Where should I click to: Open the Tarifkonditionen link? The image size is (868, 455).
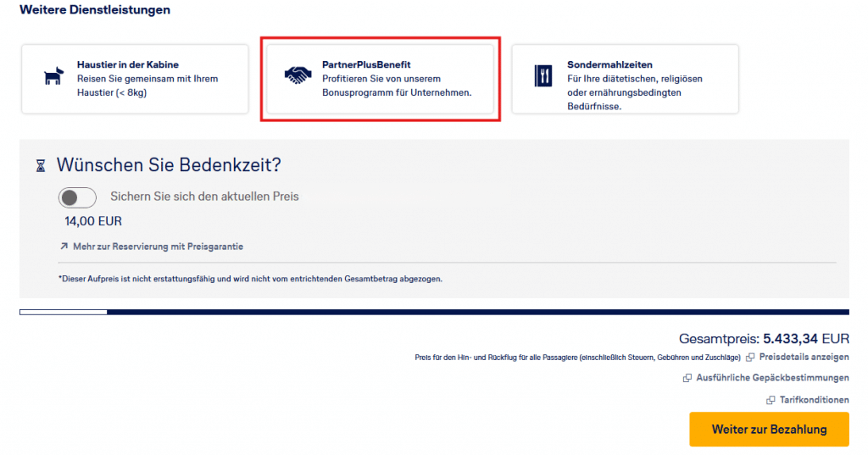(x=814, y=400)
